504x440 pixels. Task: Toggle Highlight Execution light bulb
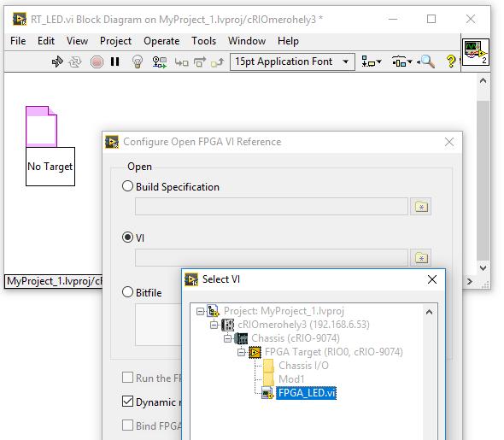click(138, 62)
